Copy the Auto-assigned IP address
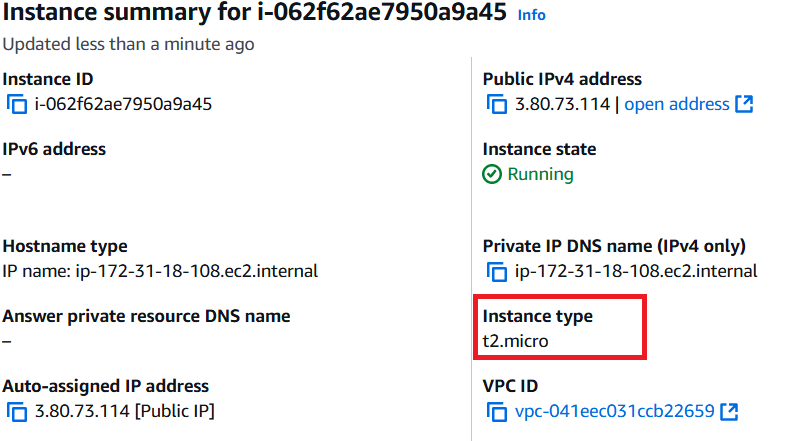 (x=17, y=412)
